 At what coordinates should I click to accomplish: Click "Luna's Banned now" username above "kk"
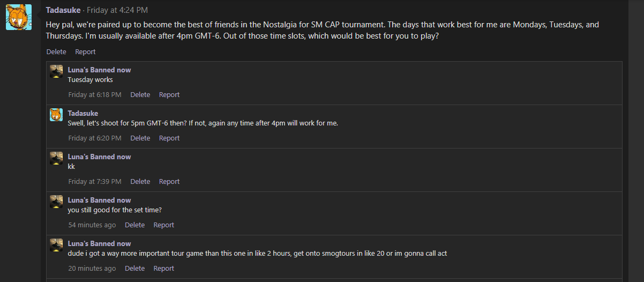(x=99, y=157)
